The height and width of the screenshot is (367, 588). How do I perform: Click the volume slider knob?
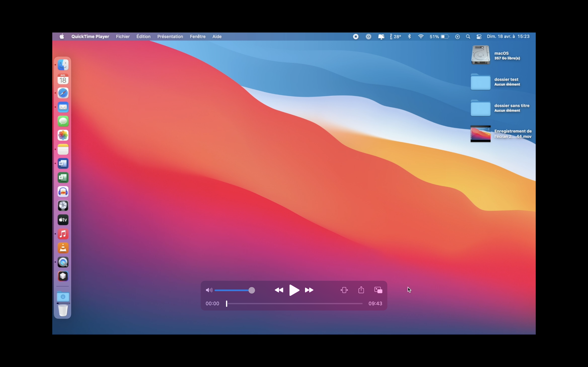(252, 290)
